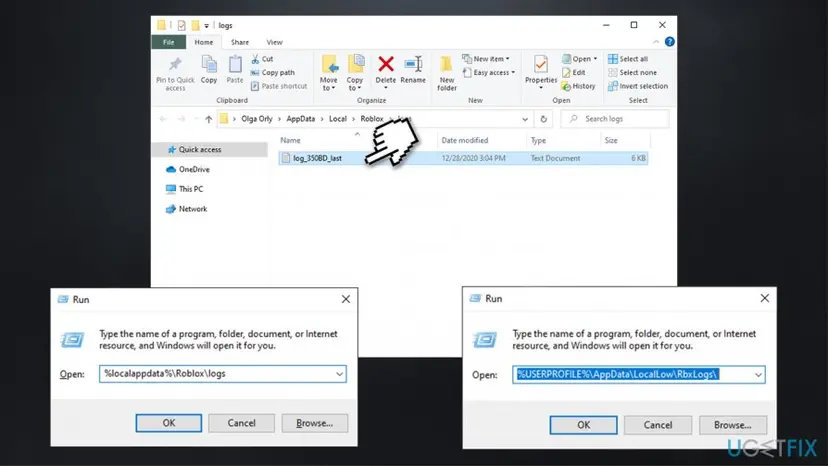Click Properties checkmark in title bar toolbar
This screenshot has width=828, height=467.
tap(181, 25)
